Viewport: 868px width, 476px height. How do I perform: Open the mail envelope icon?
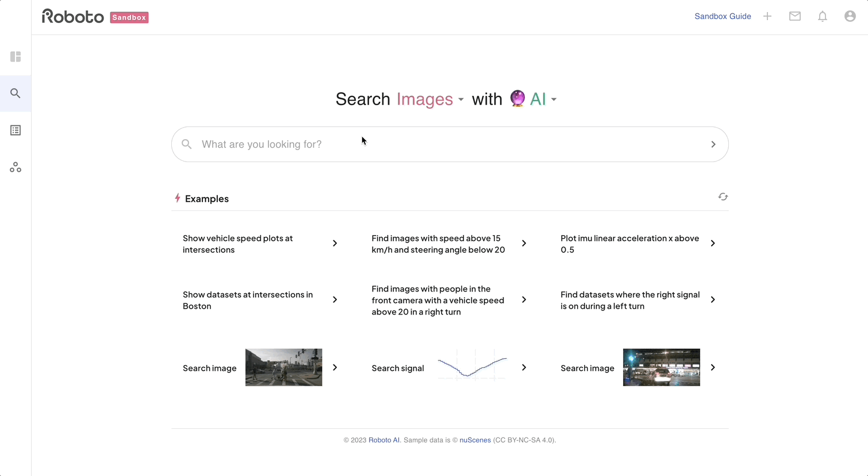(x=795, y=17)
